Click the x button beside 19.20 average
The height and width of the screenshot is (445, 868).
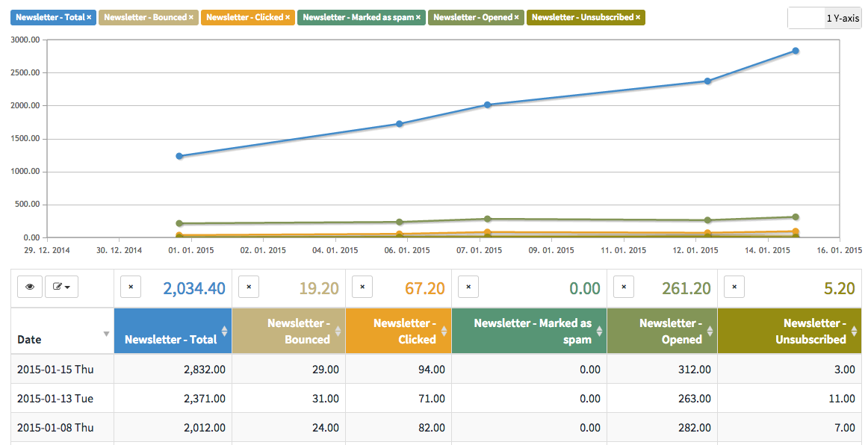(249, 287)
